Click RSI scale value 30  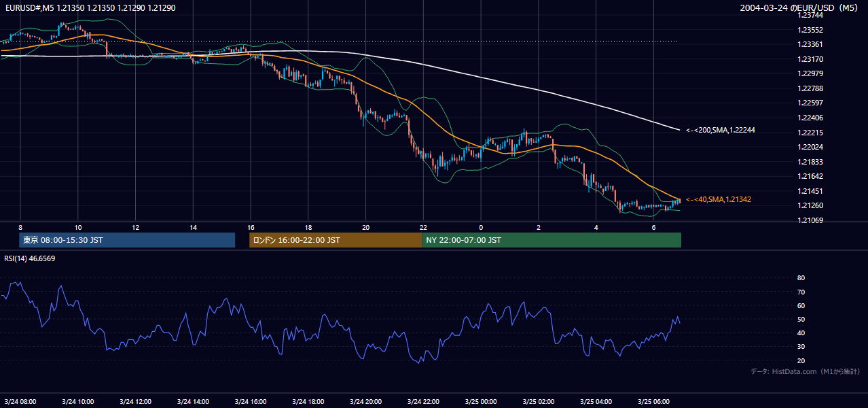[801, 347]
